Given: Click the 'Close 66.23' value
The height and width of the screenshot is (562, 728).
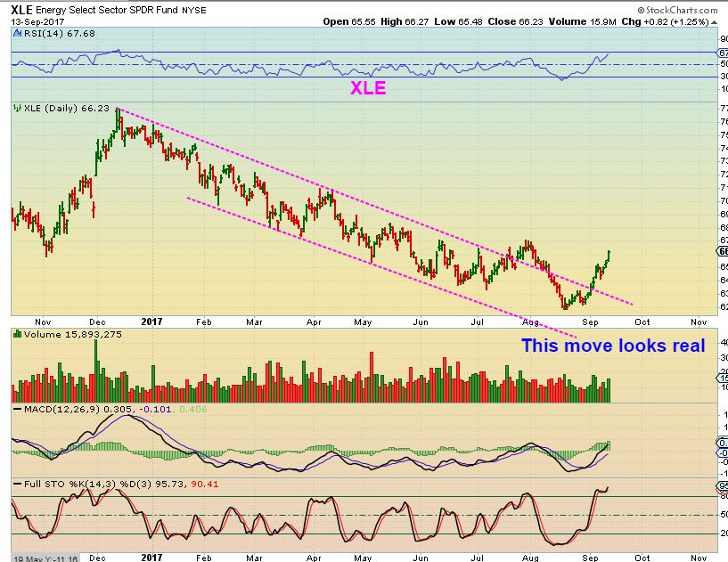Looking at the screenshot, I should (x=515, y=21).
